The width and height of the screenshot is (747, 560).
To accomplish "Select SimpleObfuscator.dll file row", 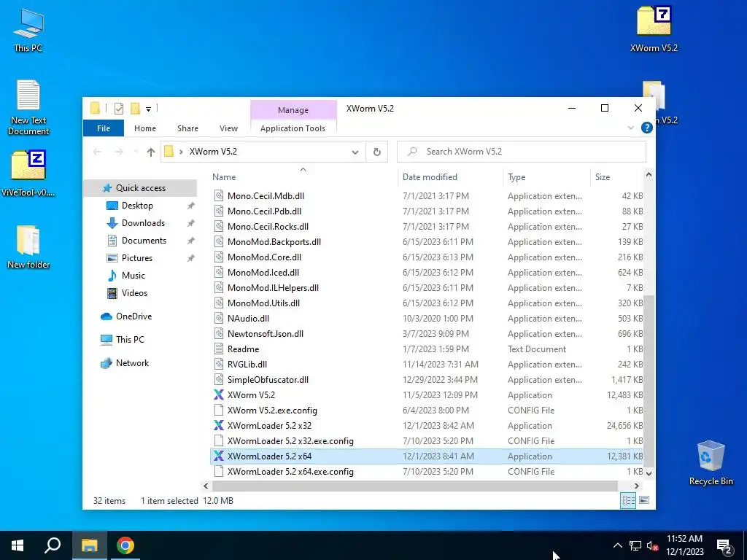I will click(427, 379).
